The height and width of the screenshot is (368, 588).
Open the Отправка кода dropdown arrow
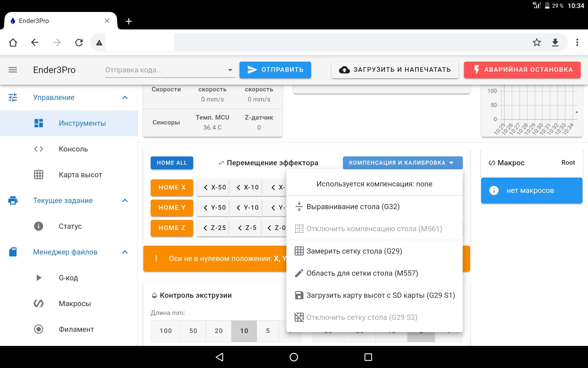230,70
